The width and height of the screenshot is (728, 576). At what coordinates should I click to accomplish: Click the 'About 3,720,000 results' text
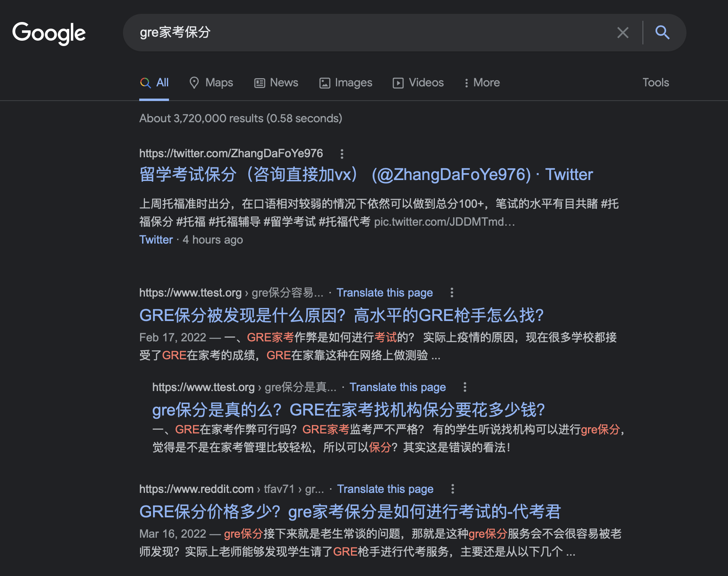(x=241, y=118)
